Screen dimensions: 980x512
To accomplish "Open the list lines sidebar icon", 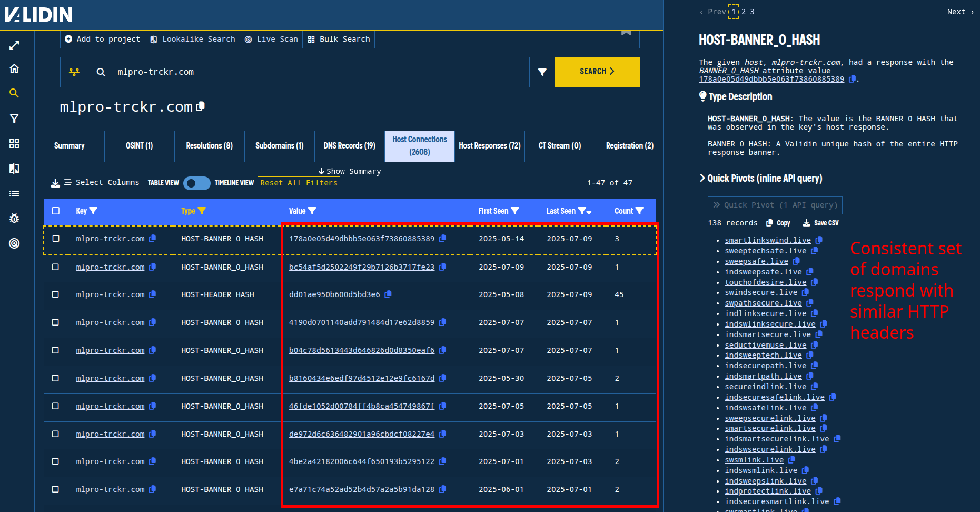I will click(14, 193).
